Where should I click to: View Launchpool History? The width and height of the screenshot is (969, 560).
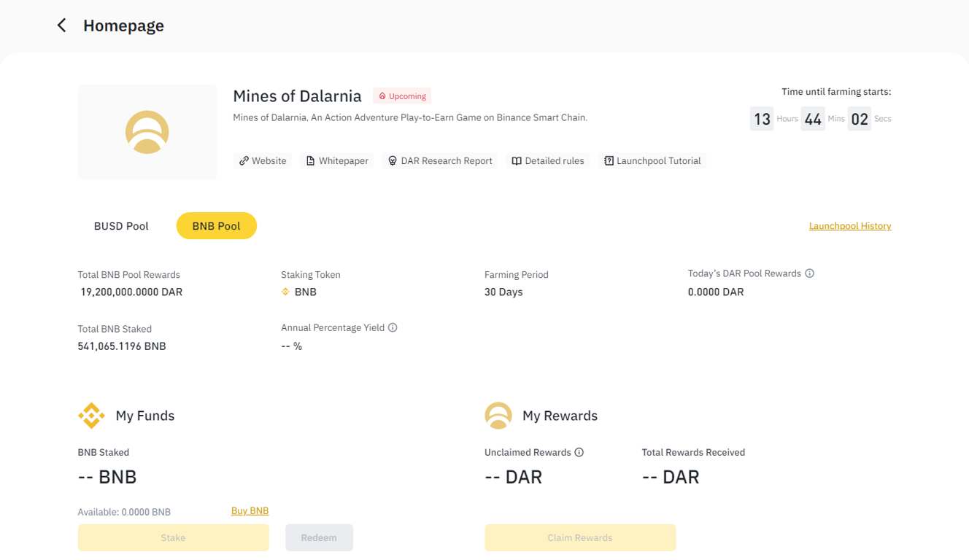click(x=850, y=226)
